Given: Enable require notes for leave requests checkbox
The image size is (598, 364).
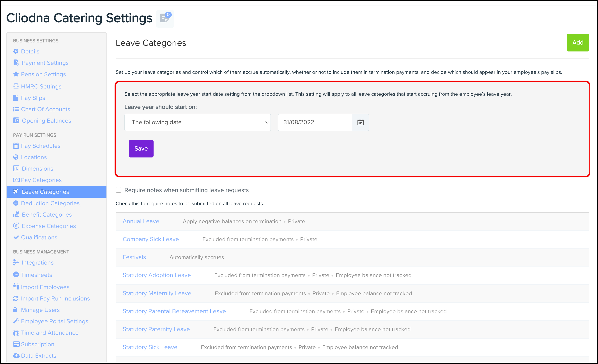Looking at the screenshot, I should click(119, 190).
